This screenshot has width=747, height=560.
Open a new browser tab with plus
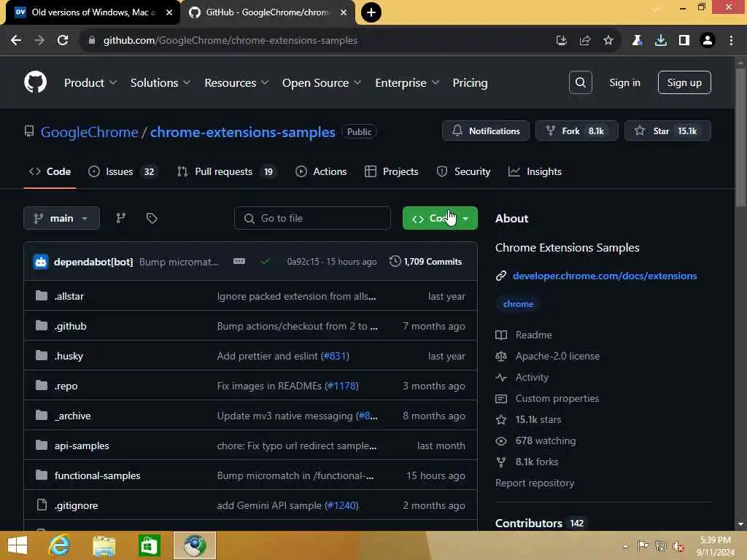point(371,12)
